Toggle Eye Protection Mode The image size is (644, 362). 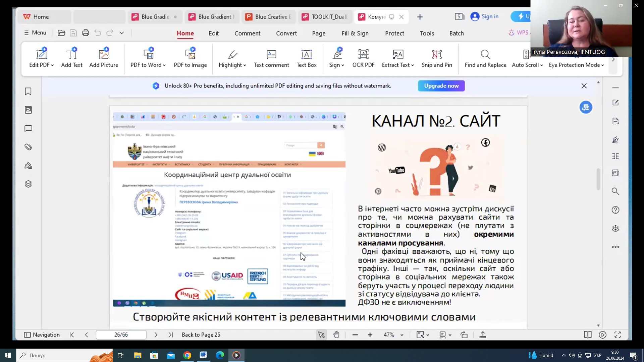(576, 65)
